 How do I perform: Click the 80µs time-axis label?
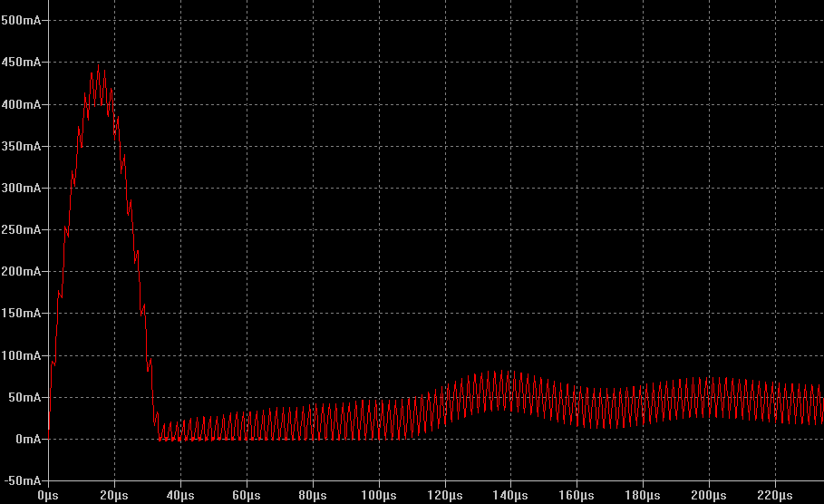coord(313,495)
